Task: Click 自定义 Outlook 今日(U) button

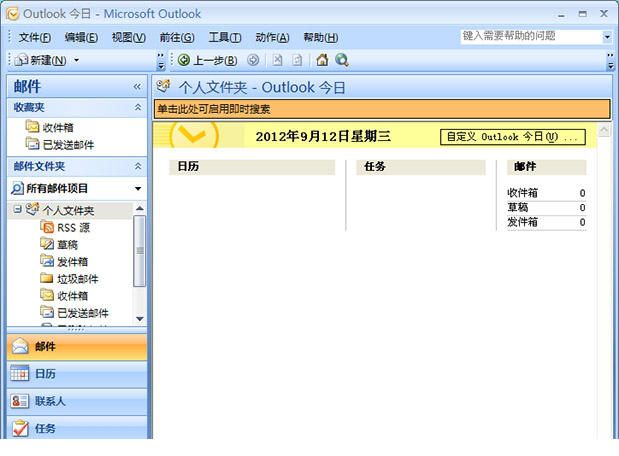Action: click(x=512, y=137)
